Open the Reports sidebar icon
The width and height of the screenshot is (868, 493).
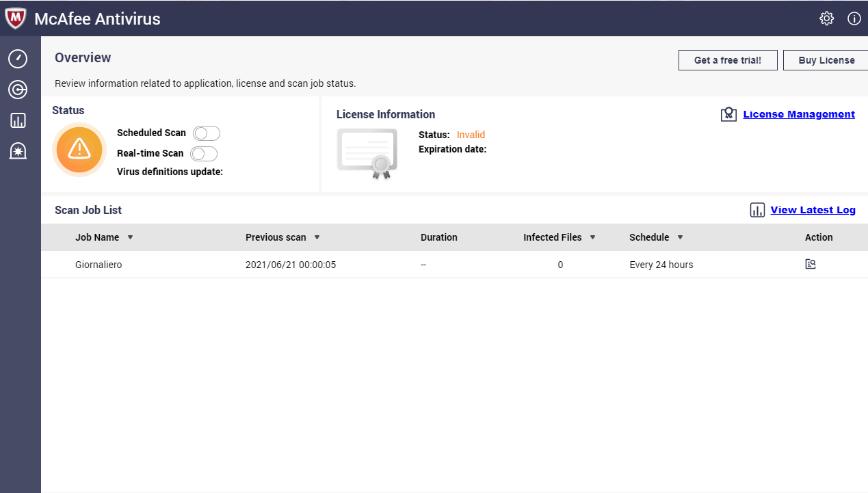[x=18, y=120]
